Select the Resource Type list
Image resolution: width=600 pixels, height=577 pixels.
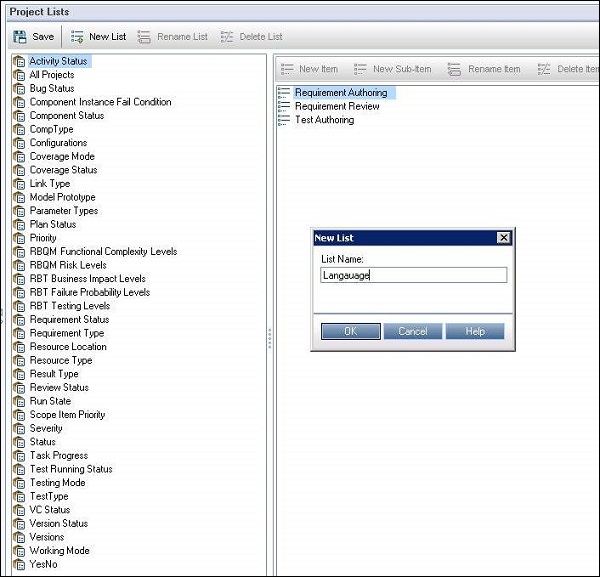pos(61,361)
